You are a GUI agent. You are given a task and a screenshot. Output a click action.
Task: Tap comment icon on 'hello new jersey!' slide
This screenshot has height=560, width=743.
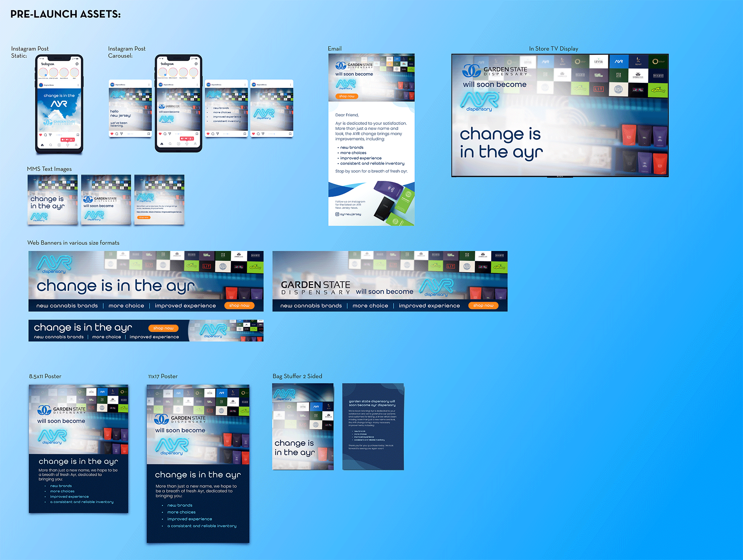(116, 134)
